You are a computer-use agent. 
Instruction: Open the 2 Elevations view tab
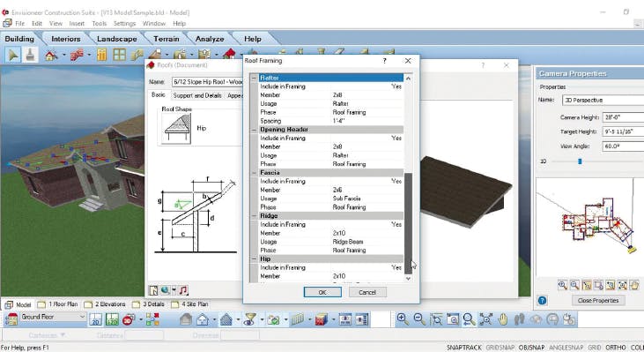coord(106,304)
